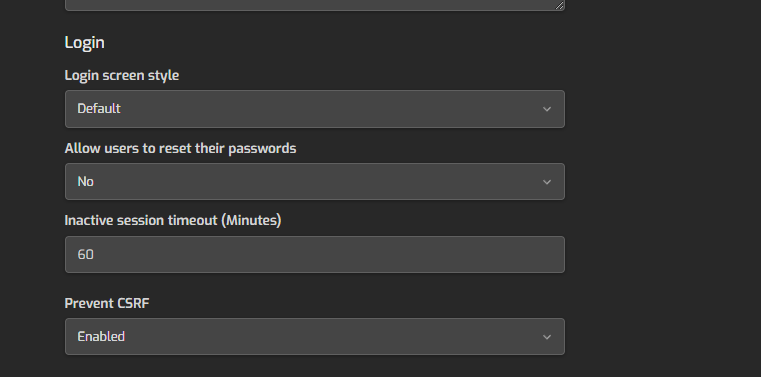Focus the Inactive session timeout field

(x=314, y=254)
